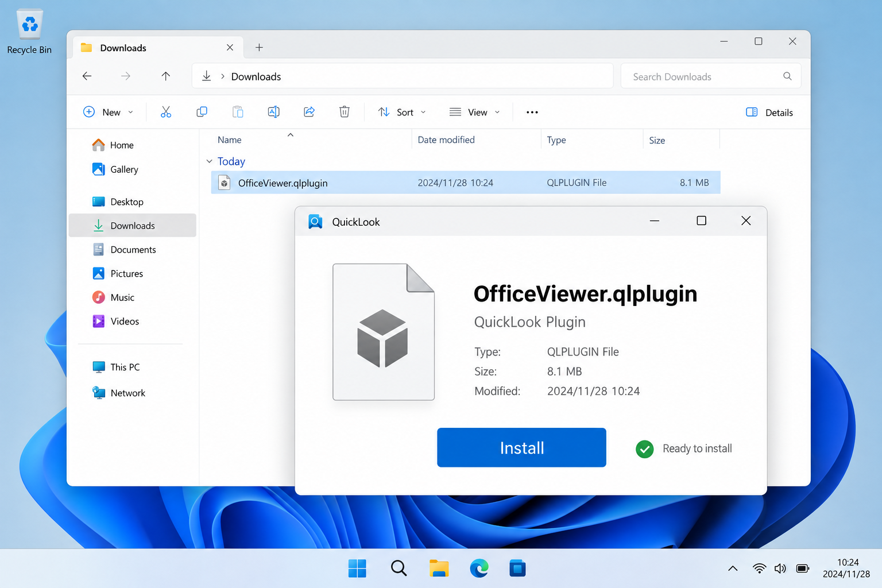Collapse the Today group

pyautogui.click(x=210, y=161)
